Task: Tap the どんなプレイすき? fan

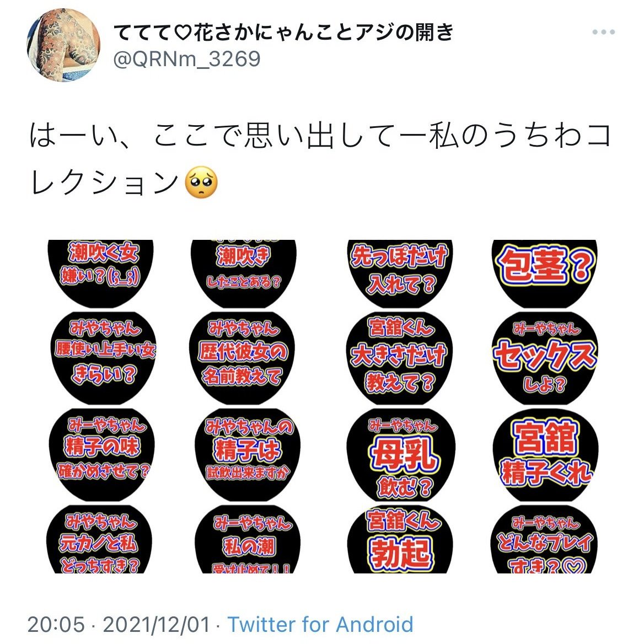Action: 544,539
